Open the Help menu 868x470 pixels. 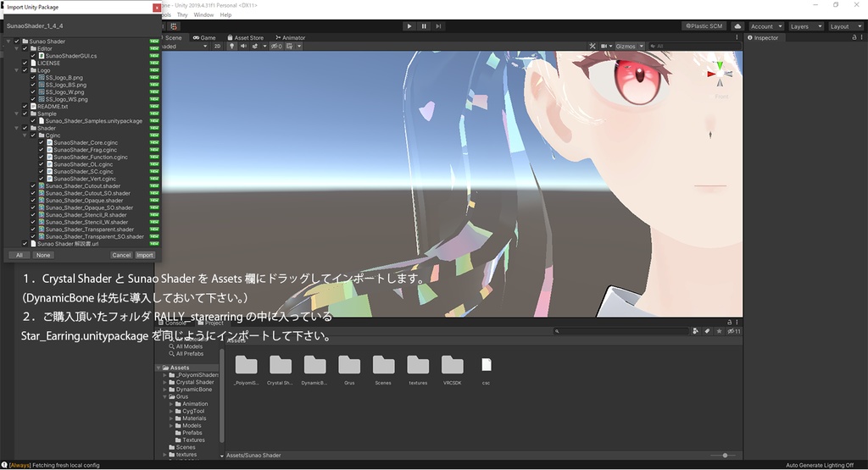tap(225, 15)
